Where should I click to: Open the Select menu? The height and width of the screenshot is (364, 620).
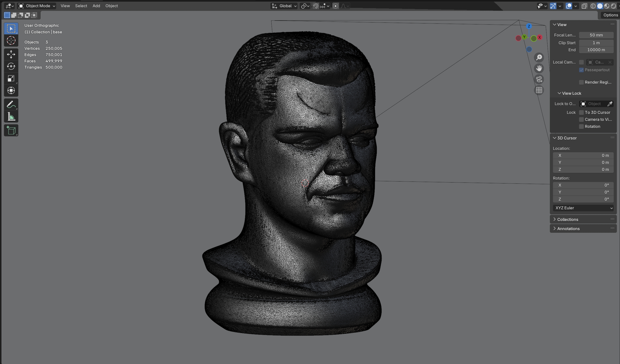[81, 6]
